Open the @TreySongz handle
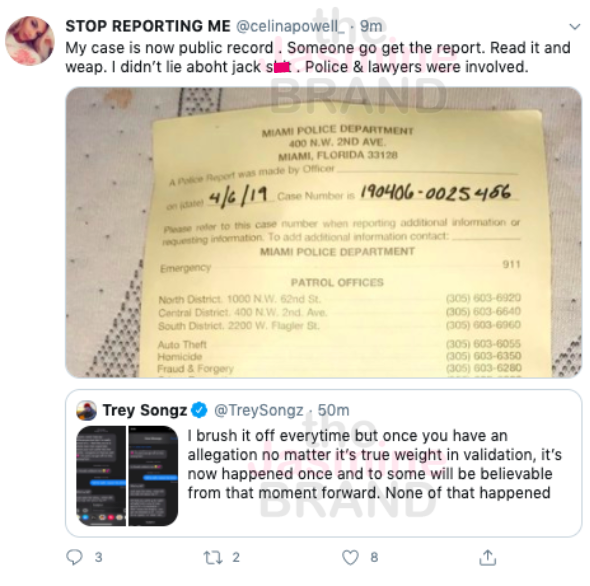The height and width of the screenshot is (586, 590). click(x=259, y=410)
